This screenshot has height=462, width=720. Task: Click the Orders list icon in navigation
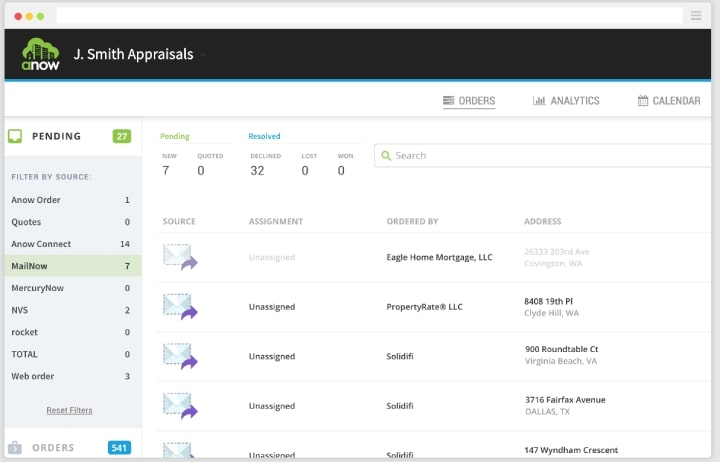tap(448, 101)
